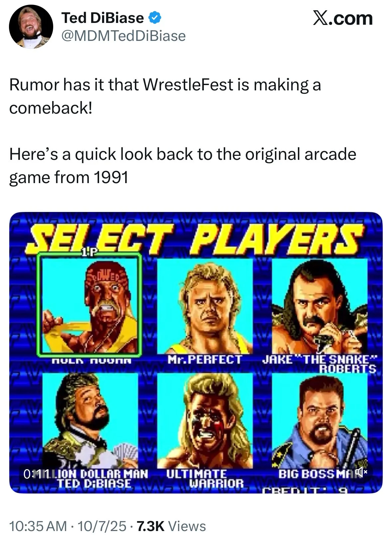The image size is (392, 535).
Task: Click the Jake The Snake Roberts portrait
Action: click(x=320, y=306)
